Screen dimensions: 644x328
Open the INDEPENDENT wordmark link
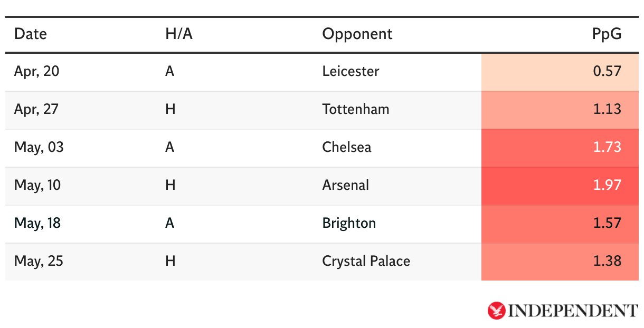coord(573,311)
